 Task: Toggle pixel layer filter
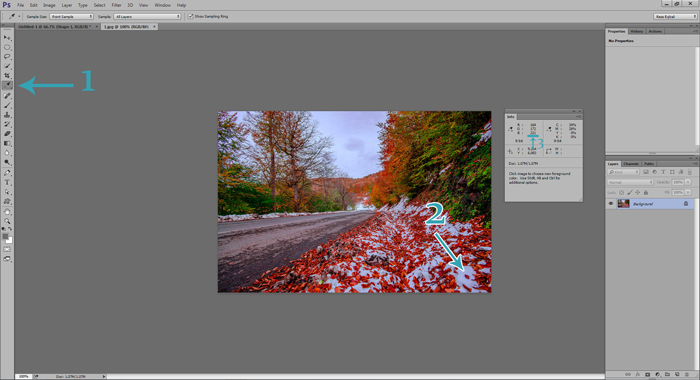(646, 172)
